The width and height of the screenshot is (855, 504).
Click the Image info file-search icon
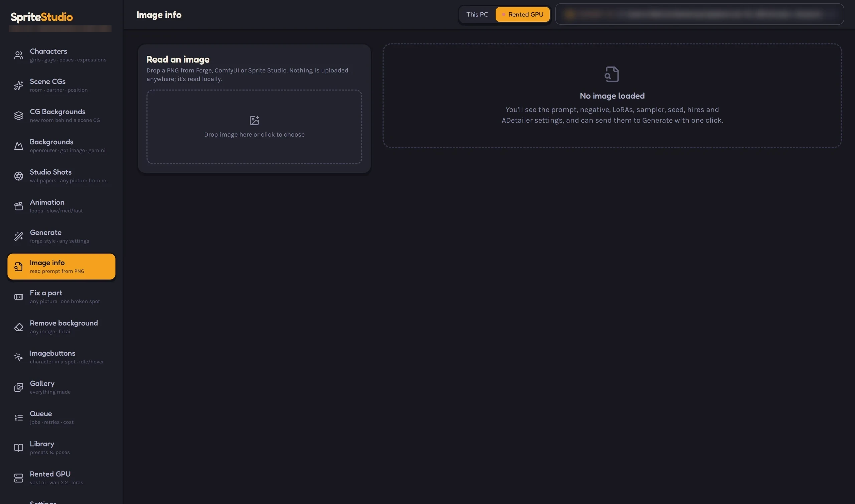19,267
